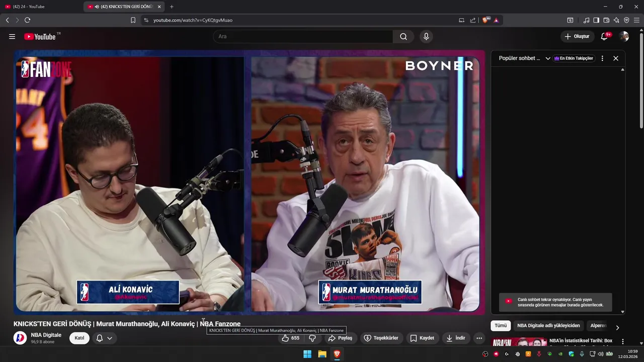Go forward with browser forward arrow
644x362 pixels.
pos(17,20)
